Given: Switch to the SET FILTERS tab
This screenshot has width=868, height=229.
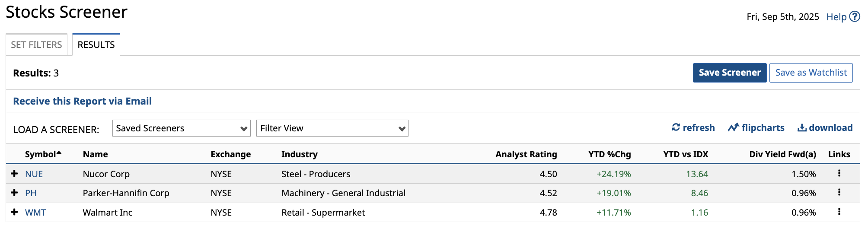Looking at the screenshot, I should coord(37,45).
